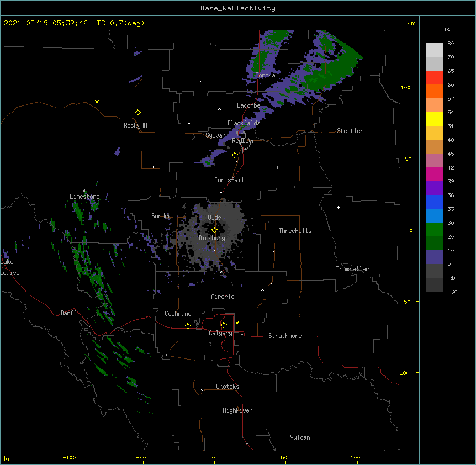
Task: Click the Lacombe town label
Action: (x=248, y=105)
